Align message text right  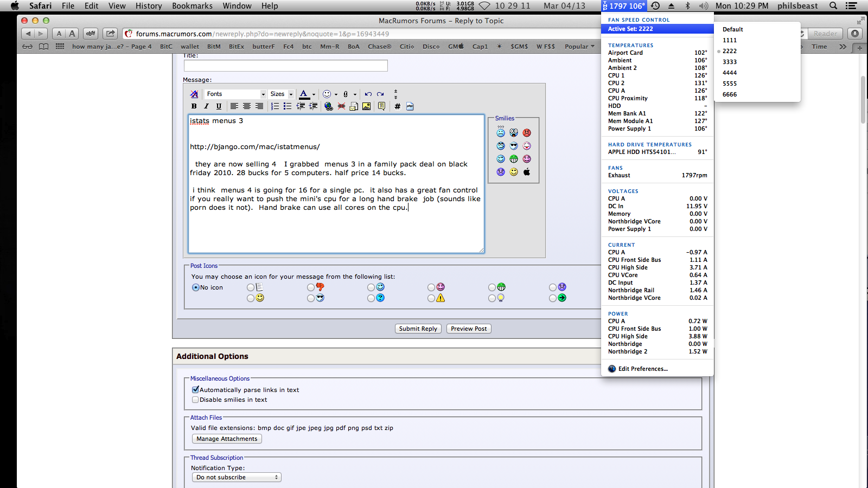pyautogui.click(x=259, y=106)
